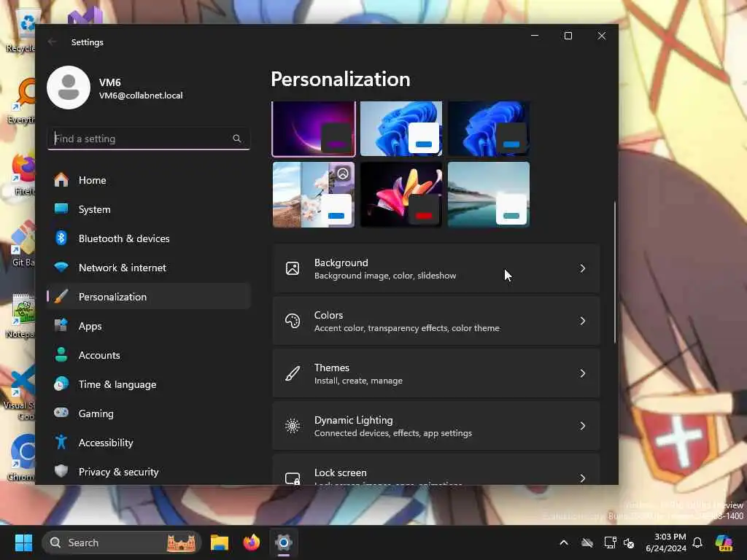
Task: Apply the dark blue bloom theme
Action: point(489,128)
